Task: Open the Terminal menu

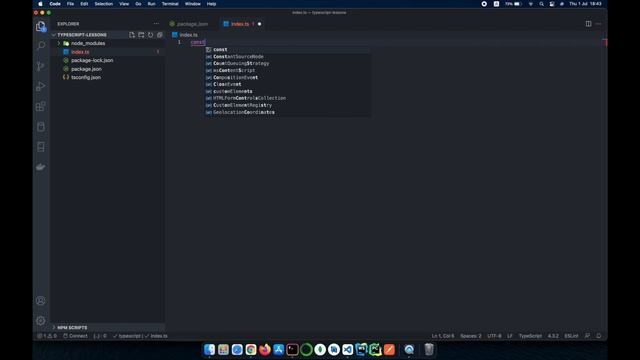Action: coord(170,4)
